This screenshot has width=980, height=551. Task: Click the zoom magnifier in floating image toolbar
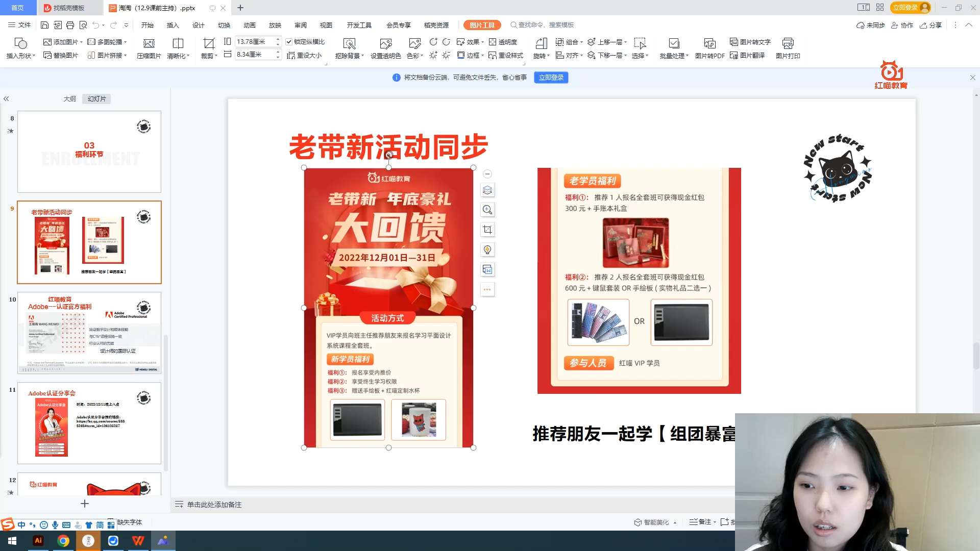point(487,210)
